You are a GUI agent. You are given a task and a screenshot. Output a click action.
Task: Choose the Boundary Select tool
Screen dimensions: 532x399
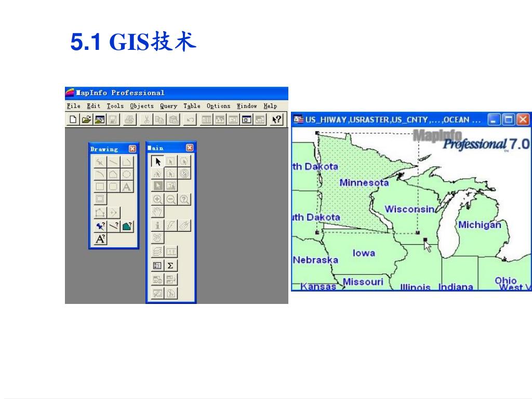170,174
